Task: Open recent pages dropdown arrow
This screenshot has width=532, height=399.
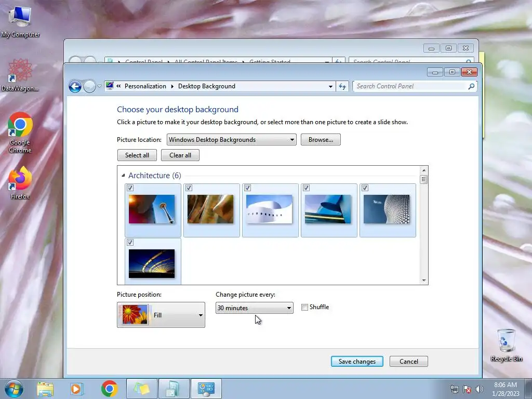Action: pos(99,86)
